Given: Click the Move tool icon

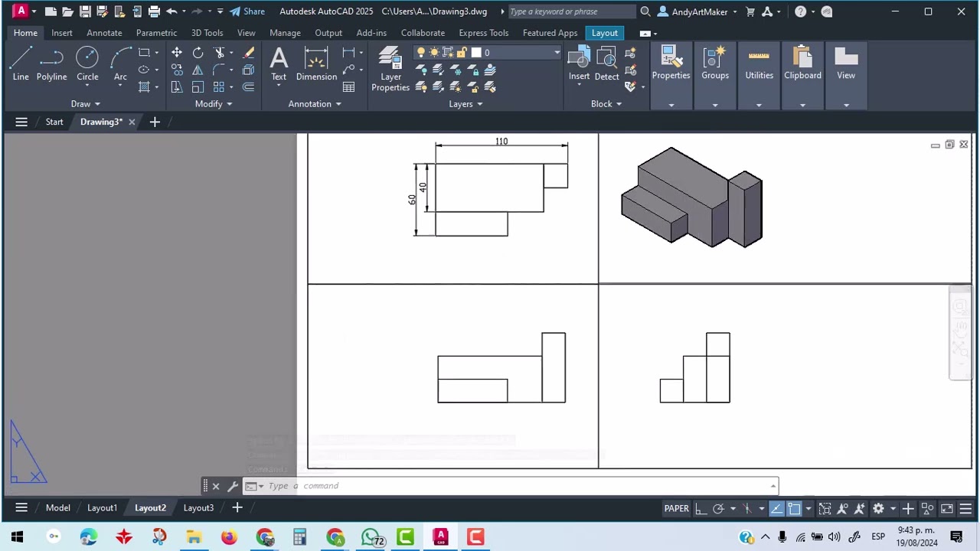Looking at the screenshot, I should [177, 52].
